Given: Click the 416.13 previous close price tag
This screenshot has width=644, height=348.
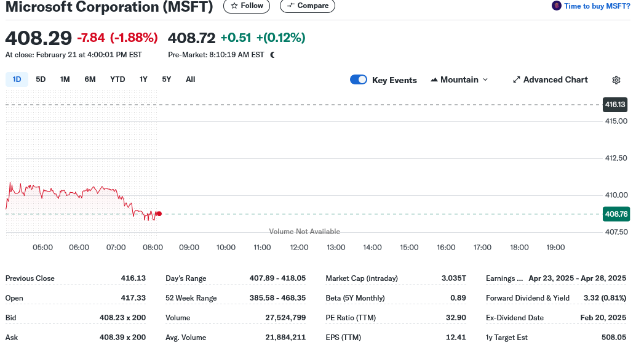Looking at the screenshot, I should coord(615,105).
